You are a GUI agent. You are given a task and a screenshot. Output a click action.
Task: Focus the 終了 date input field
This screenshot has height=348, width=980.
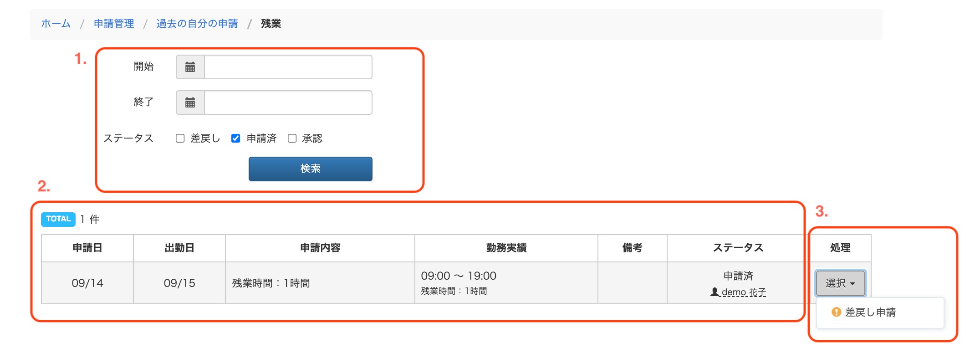point(288,102)
